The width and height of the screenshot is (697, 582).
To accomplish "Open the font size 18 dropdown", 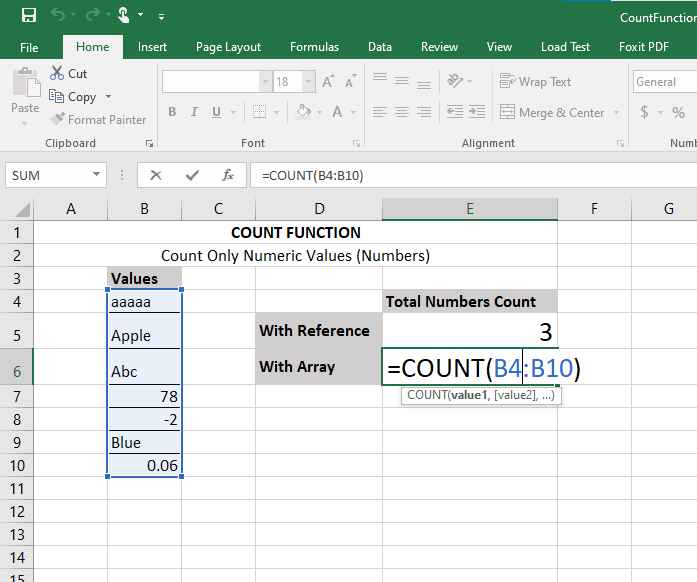I will point(308,82).
